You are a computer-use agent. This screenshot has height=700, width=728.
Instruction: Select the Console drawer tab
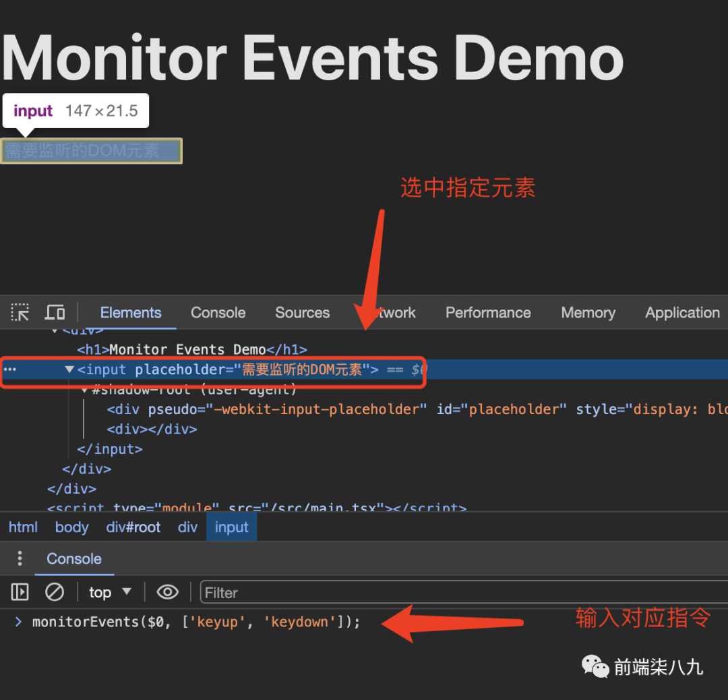coord(74,559)
